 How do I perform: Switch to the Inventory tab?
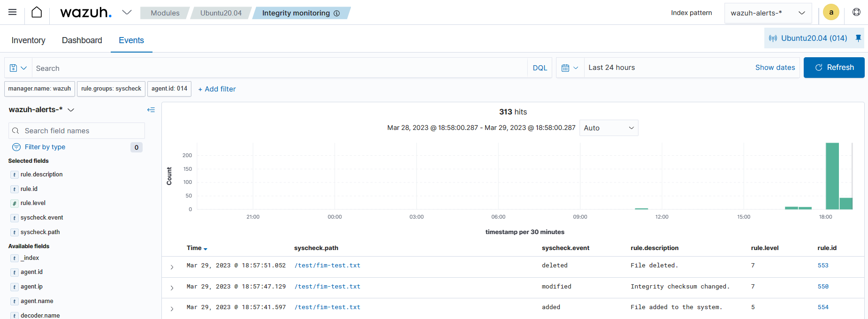[29, 40]
